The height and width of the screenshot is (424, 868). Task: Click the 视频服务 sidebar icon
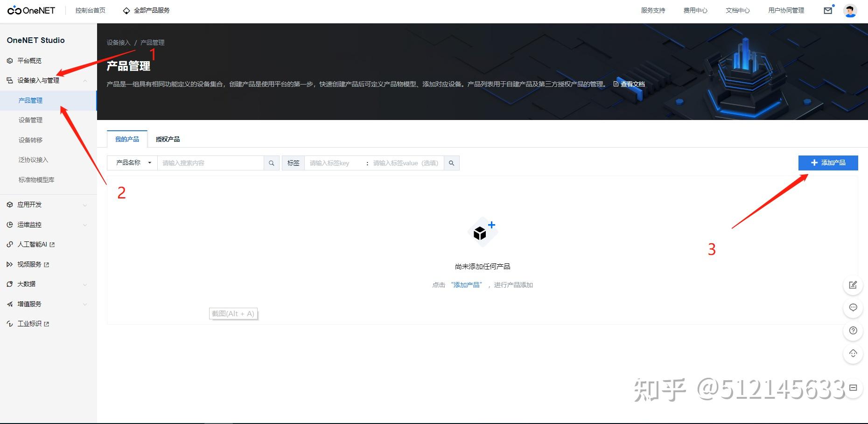point(10,264)
